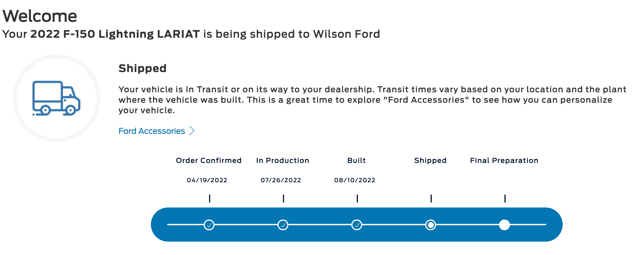Image resolution: width=644 pixels, height=255 pixels.
Task: Click the Built checkmark circle
Action: (357, 225)
